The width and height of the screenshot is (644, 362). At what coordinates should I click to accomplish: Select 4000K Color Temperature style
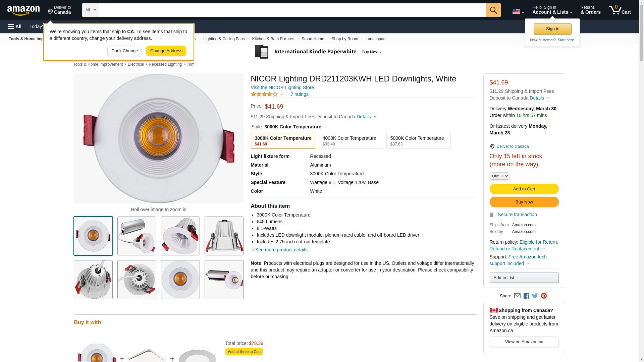pyautogui.click(x=351, y=141)
